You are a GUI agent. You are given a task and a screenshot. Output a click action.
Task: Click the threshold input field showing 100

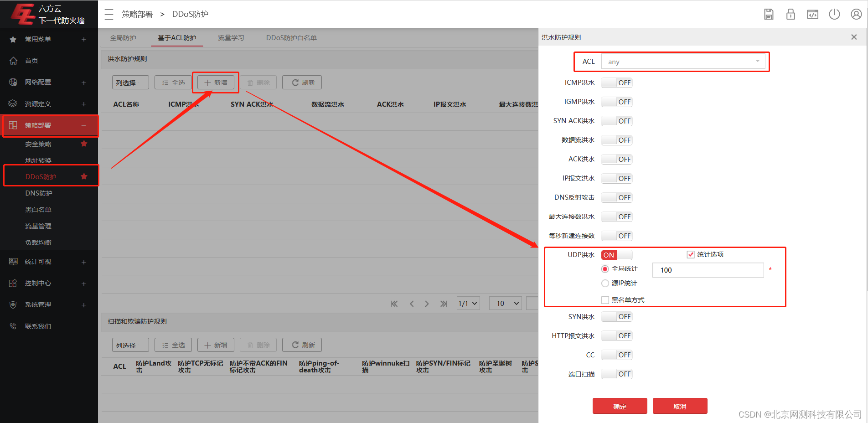click(x=708, y=270)
